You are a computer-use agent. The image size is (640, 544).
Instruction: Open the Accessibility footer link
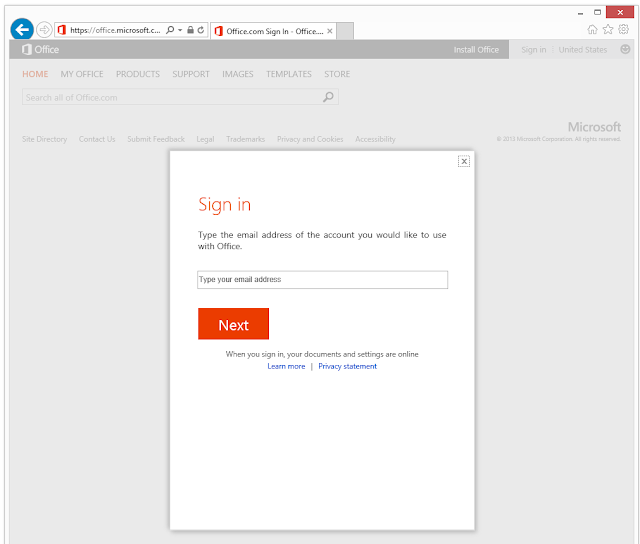tap(376, 139)
